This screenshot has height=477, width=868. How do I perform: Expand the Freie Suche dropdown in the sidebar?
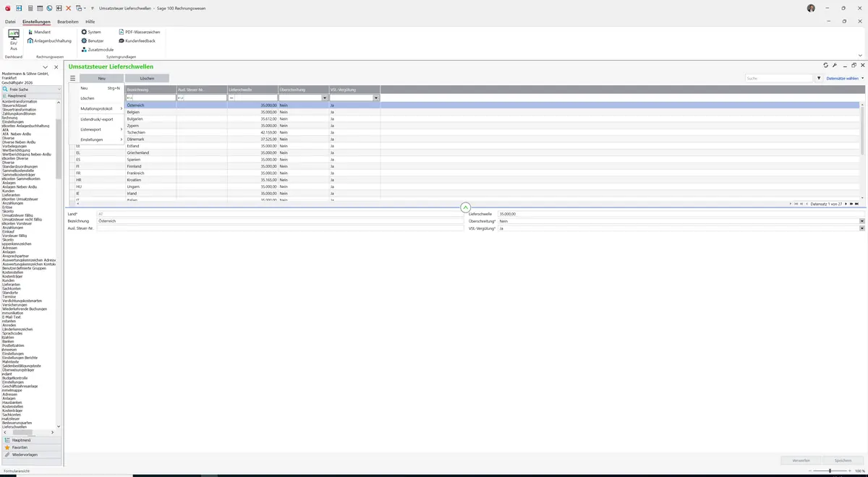coord(59,89)
